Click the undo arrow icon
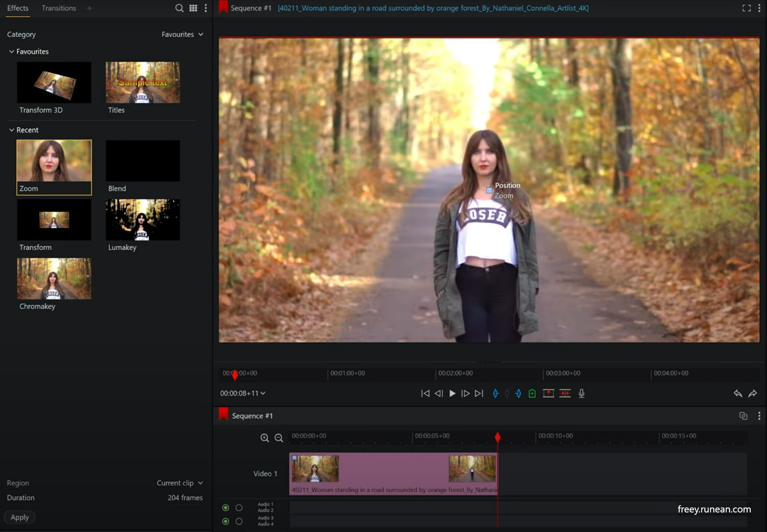This screenshot has height=532, width=767. point(737,393)
